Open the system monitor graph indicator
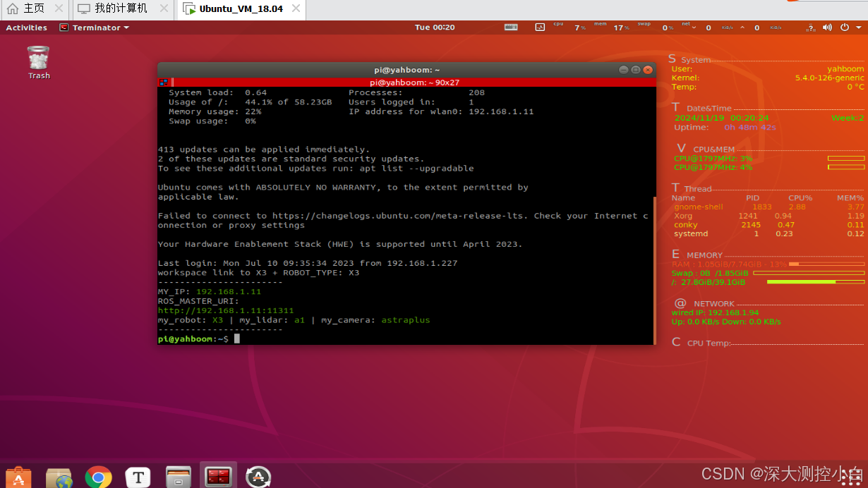This screenshot has width=868, height=488. pyautogui.click(x=540, y=28)
